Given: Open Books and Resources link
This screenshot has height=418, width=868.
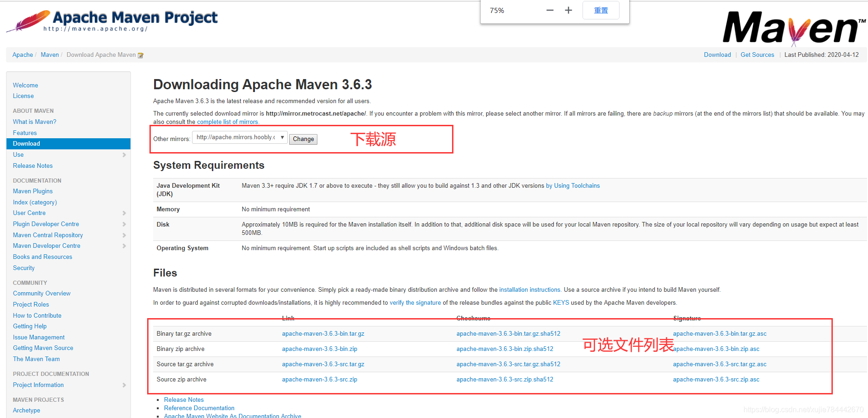Looking at the screenshot, I should tap(43, 257).
